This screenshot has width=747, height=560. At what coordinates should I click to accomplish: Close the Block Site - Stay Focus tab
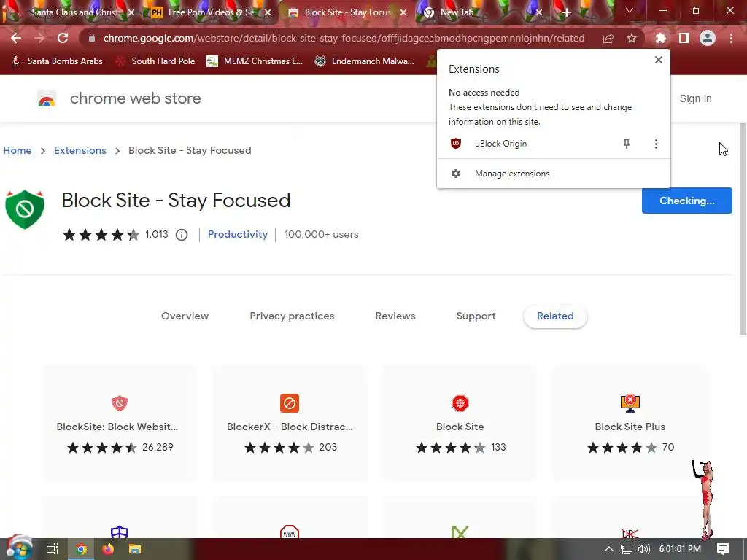[403, 12]
